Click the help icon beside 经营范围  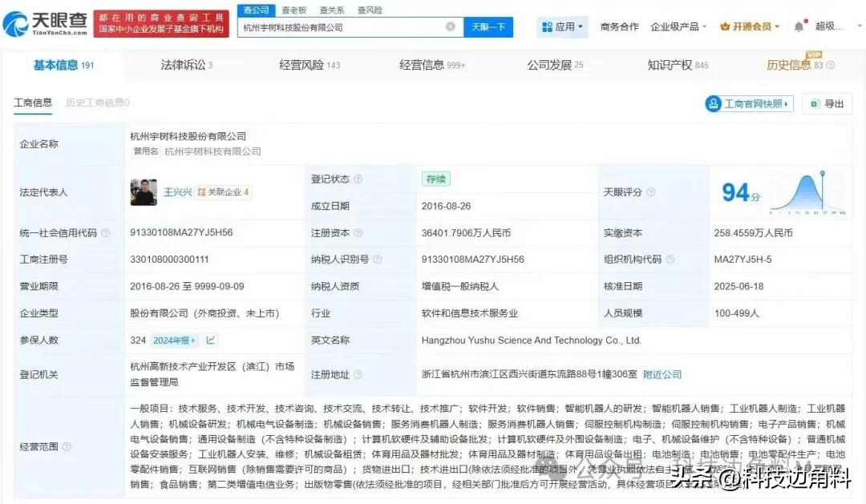pos(67,446)
